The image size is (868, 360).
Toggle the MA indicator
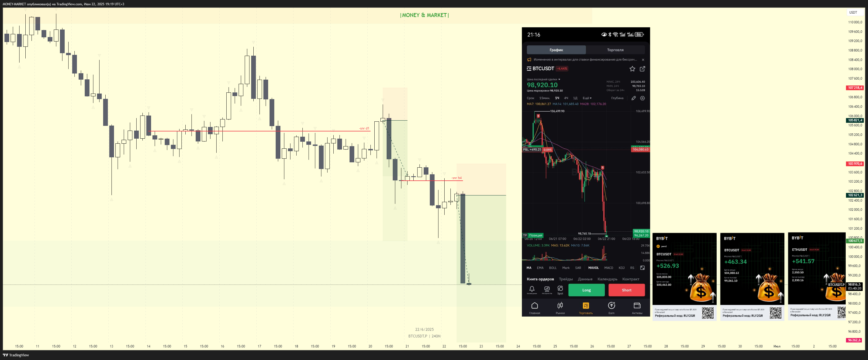529,268
